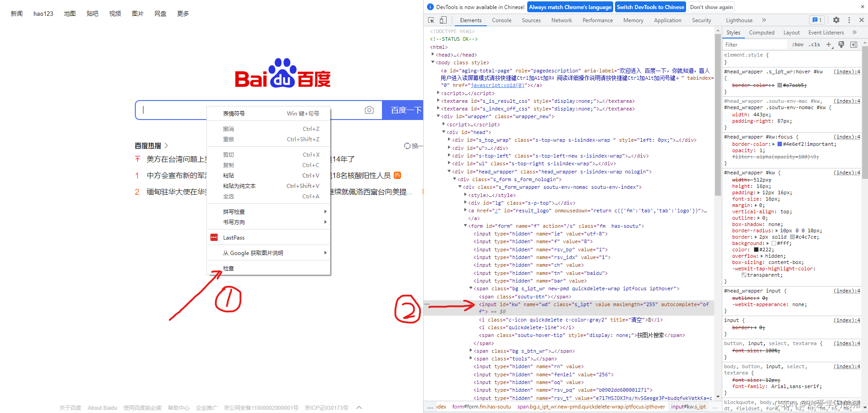
Task: Open the 地图 link in Baidu top nav
Action: pyautogui.click(x=70, y=14)
